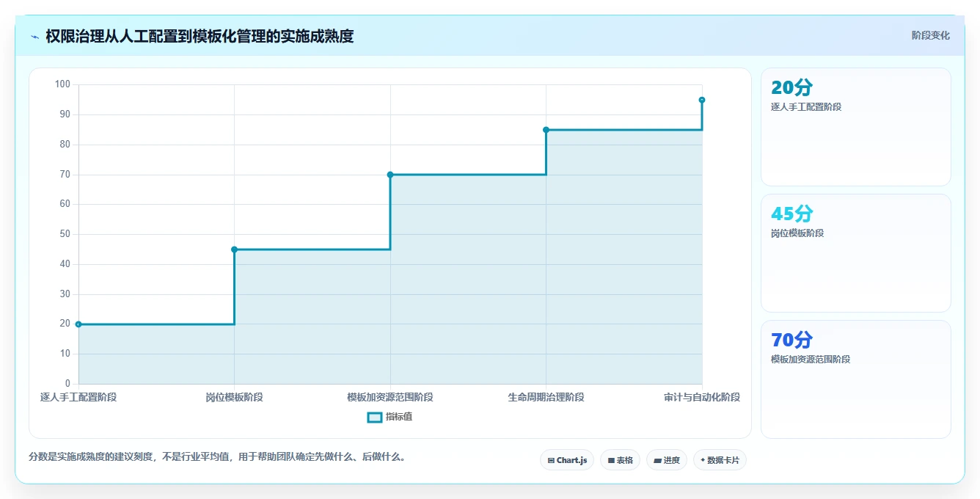The height and width of the screenshot is (499, 980).
Task: Select the 数据卡片 tag button
Action: click(720, 460)
